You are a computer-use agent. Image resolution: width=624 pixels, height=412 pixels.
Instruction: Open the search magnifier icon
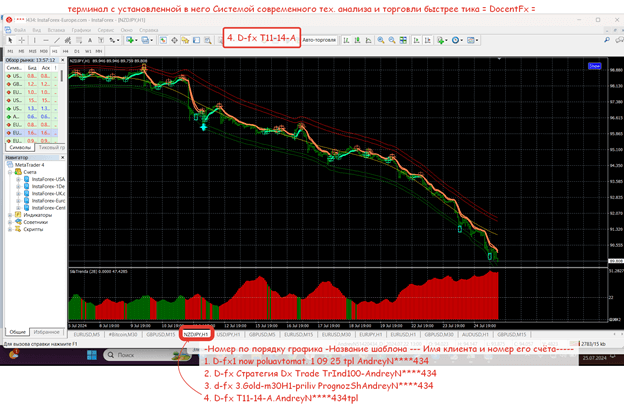[607, 40]
